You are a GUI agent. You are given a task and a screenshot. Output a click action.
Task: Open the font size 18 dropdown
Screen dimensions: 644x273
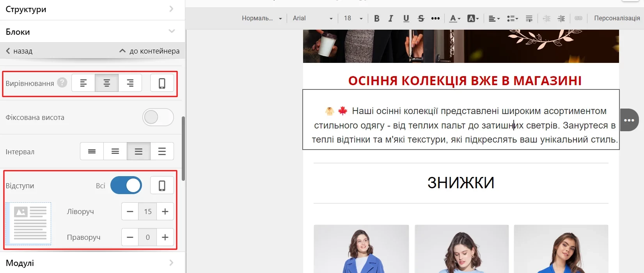pyautogui.click(x=353, y=18)
